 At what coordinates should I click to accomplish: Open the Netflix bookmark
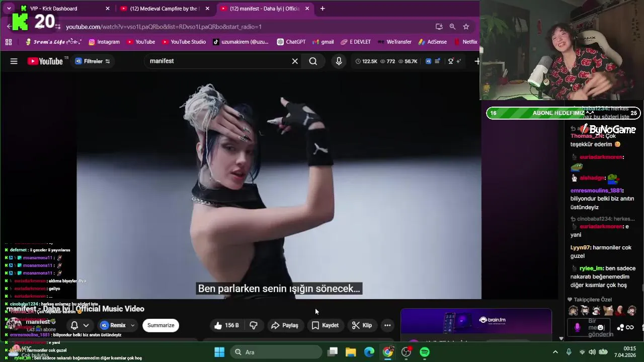pyautogui.click(x=465, y=42)
